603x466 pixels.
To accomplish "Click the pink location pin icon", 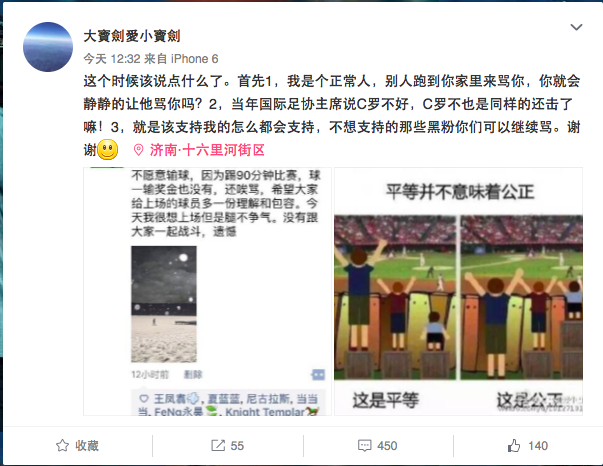I will point(138,150).
